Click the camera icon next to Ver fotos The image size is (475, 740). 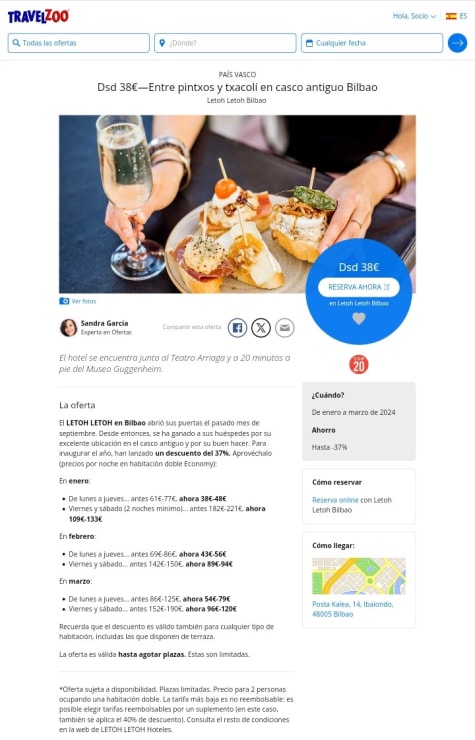(64, 301)
